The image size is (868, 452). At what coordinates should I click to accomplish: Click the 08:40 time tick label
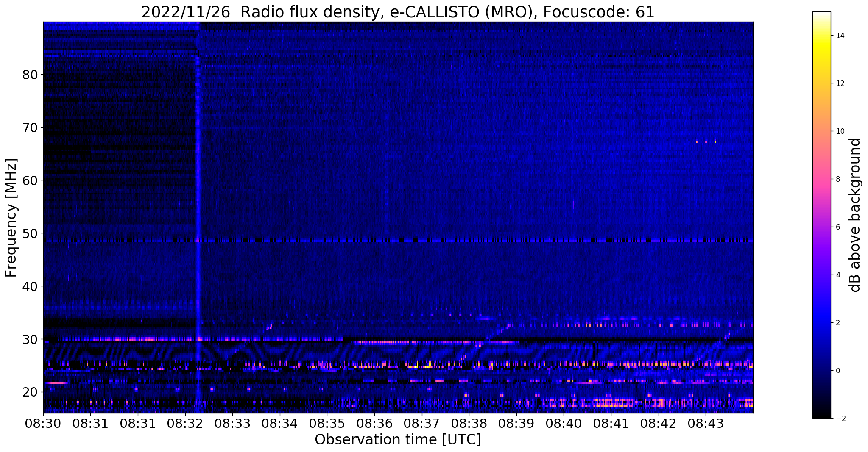pos(564,423)
